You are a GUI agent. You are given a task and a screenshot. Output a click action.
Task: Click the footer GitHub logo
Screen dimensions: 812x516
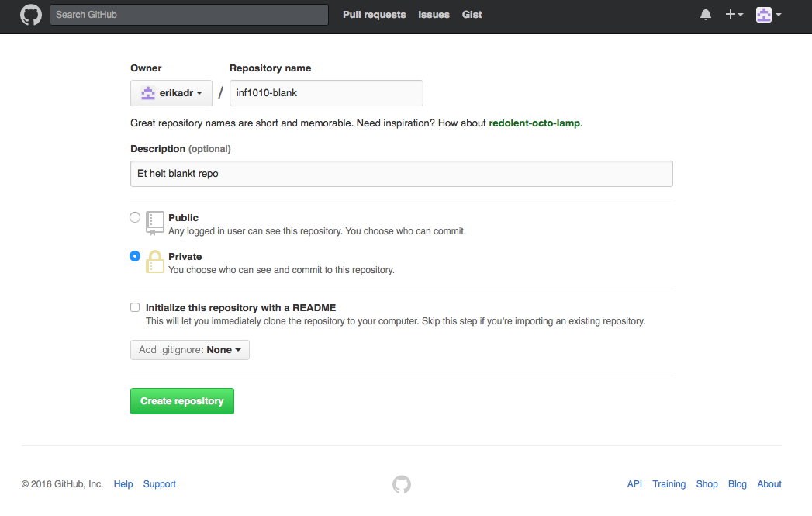pos(402,484)
